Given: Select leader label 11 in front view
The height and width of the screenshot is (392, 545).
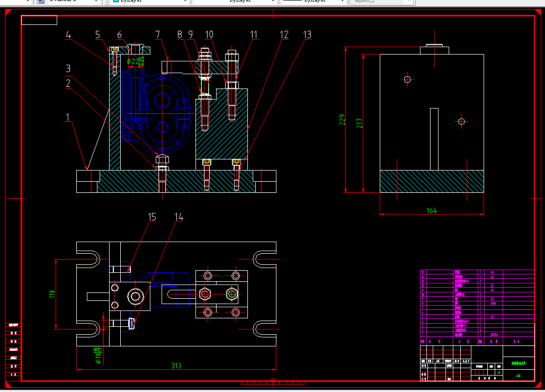Looking at the screenshot, I should tap(254, 35).
